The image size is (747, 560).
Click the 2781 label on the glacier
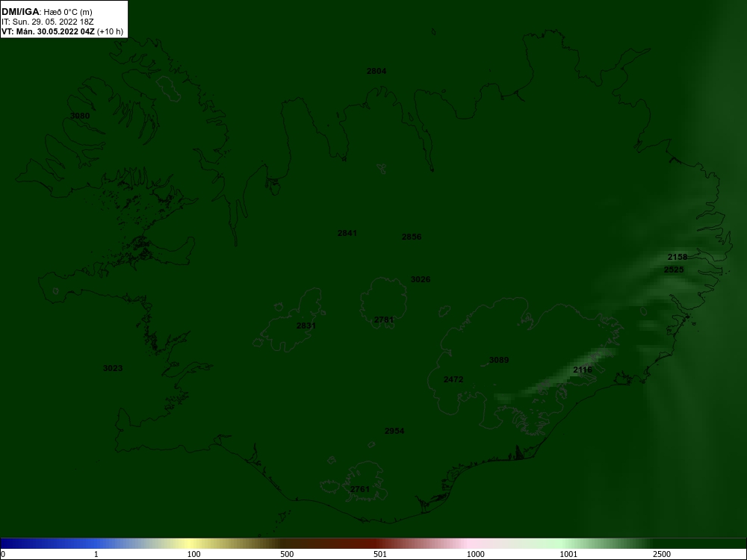coord(383,320)
